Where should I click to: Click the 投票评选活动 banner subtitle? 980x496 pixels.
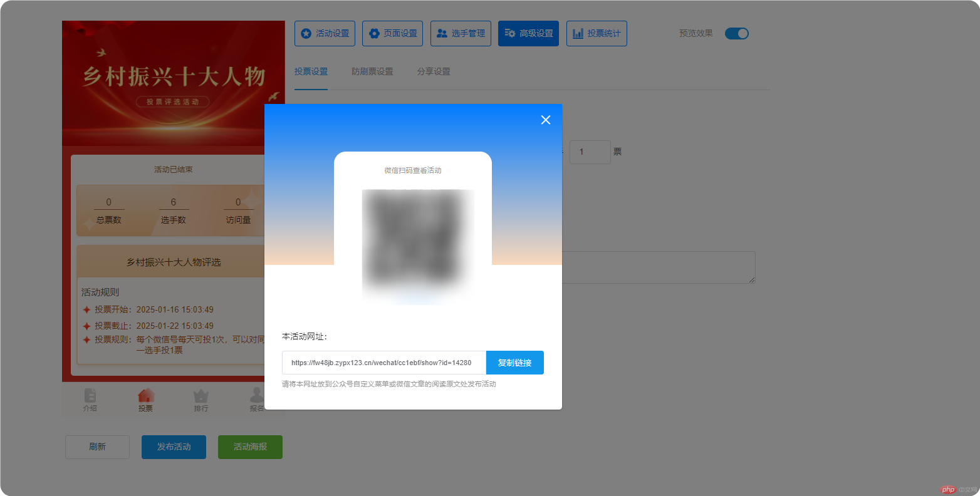[173, 101]
